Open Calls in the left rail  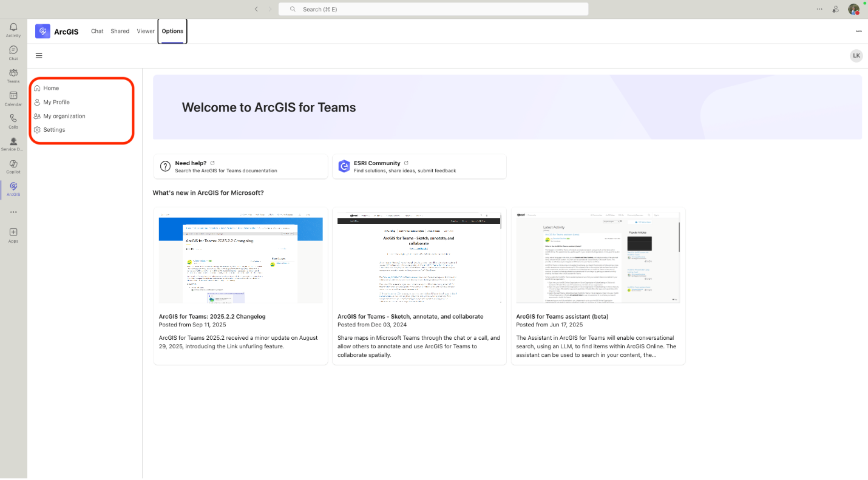[13, 120]
